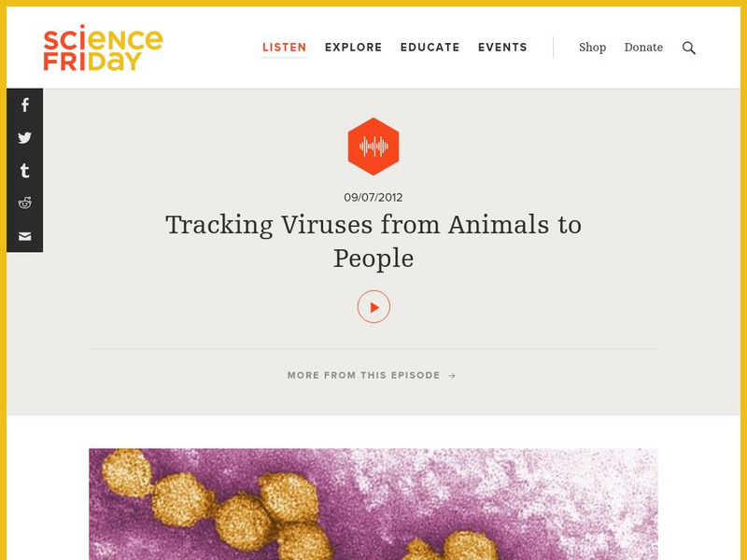Open the Shop page

pyautogui.click(x=592, y=47)
